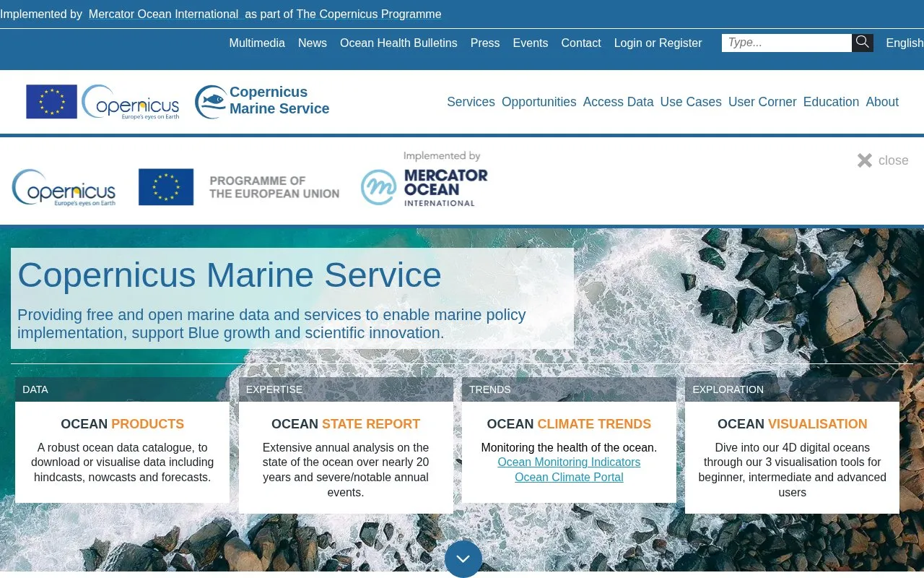Click the Mercator Ocean International top-bar link
This screenshot has width=924, height=578.
[x=163, y=14]
